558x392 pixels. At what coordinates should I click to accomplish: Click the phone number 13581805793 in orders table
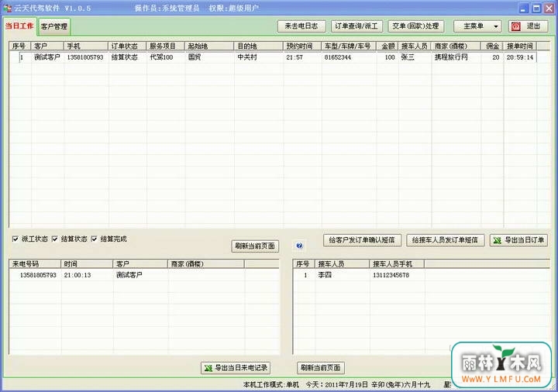(x=85, y=57)
